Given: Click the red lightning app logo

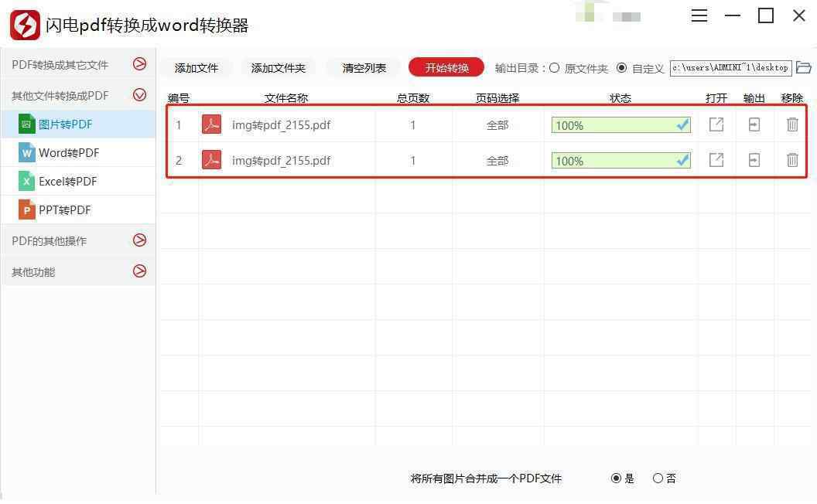Looking at the screenshot, I should coord(25,25).
